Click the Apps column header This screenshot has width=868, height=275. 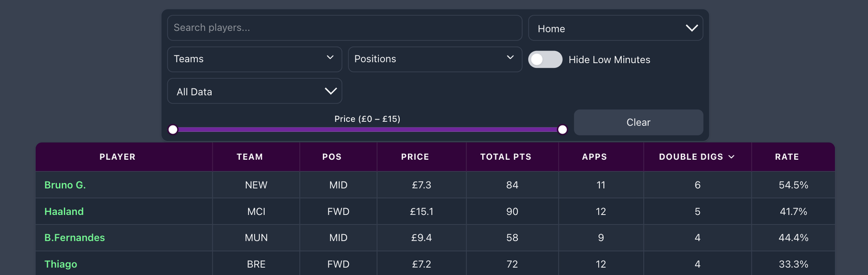pyautogui.click(x=594, y=157)
